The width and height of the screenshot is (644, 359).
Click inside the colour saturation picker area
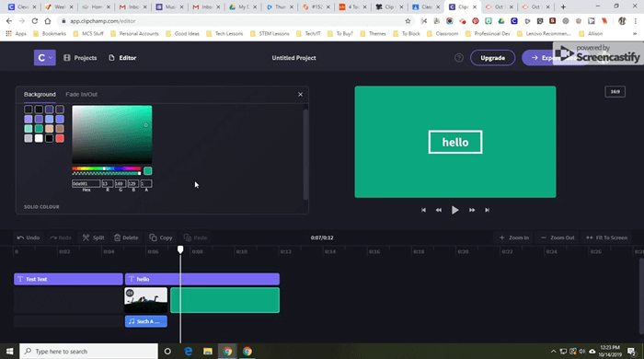point(112,134)
